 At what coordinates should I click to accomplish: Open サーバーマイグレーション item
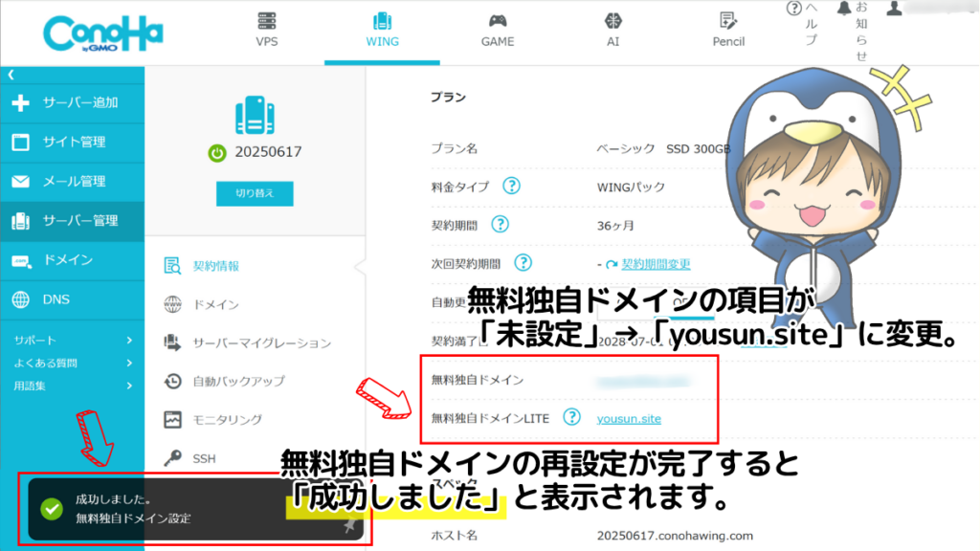point(261,343)
